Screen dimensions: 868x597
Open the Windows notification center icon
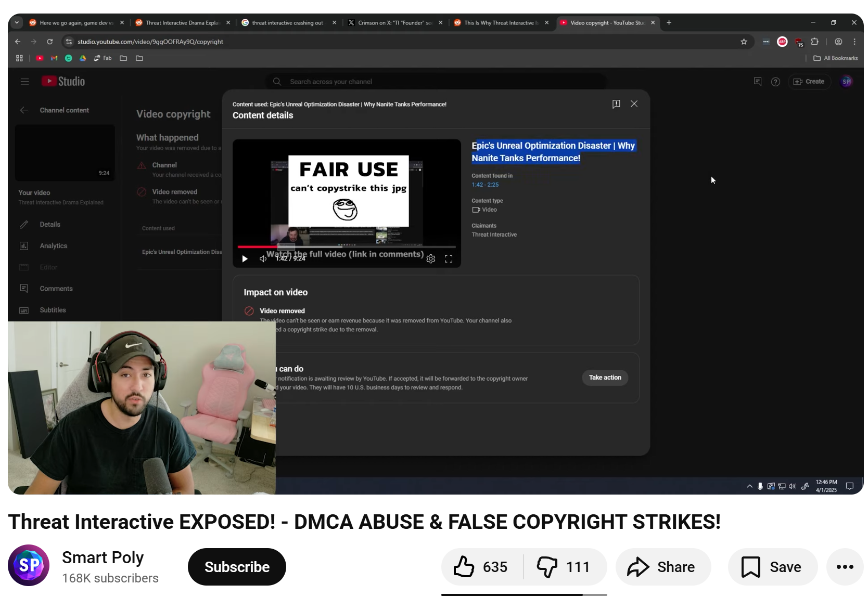pos(850,486)
